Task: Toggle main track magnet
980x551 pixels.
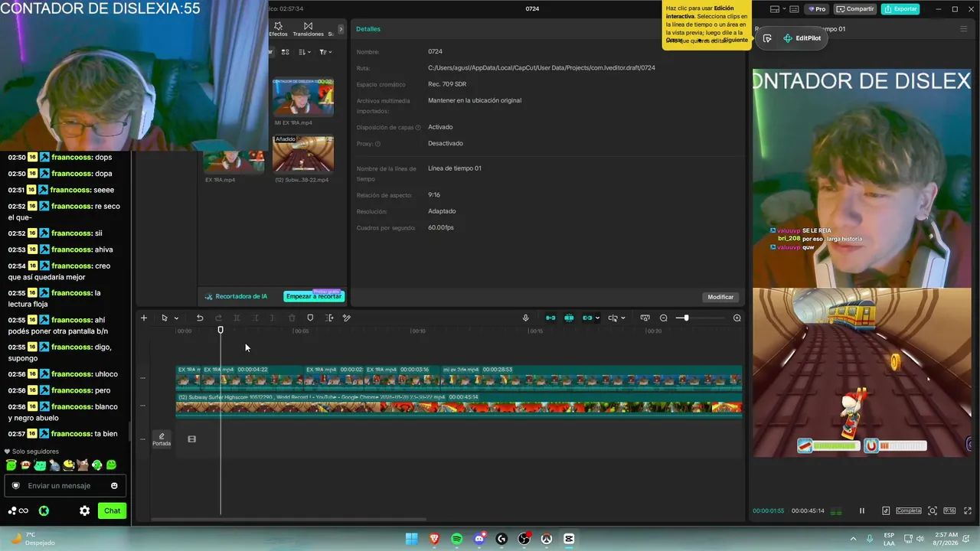Action: 550,318
